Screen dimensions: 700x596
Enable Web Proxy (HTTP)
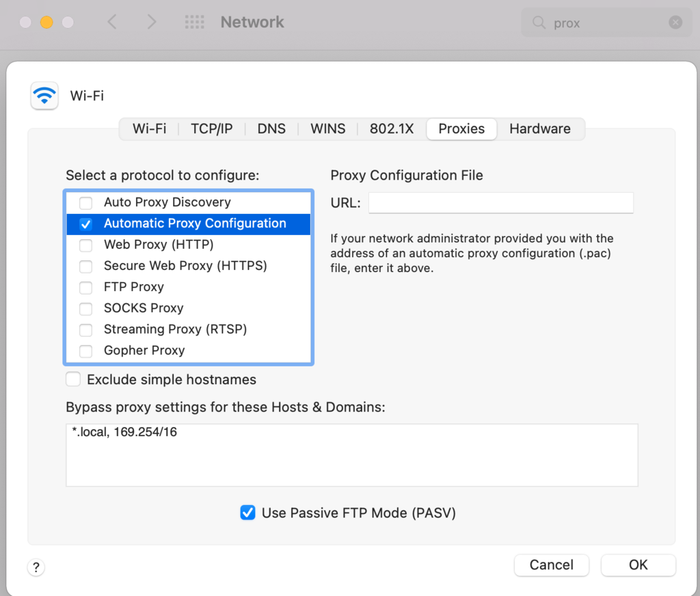click(x=85, y=245)
